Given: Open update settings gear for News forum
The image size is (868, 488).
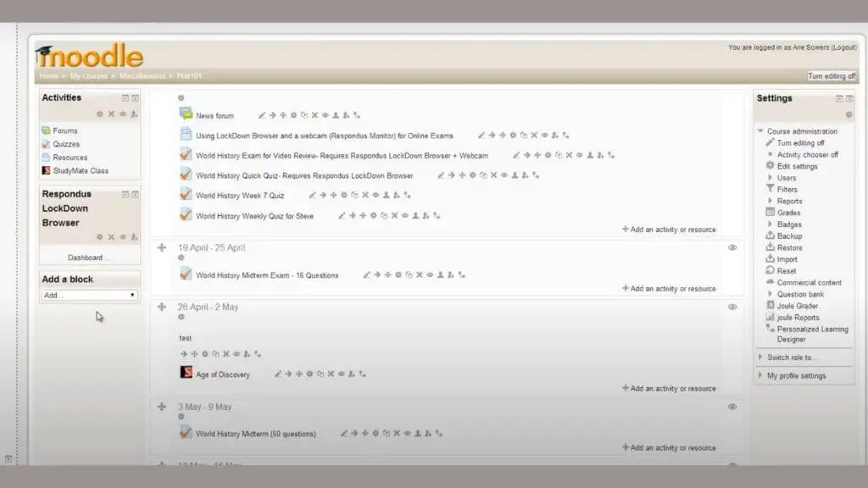Looking at the screenshot, I should (293, 115).
